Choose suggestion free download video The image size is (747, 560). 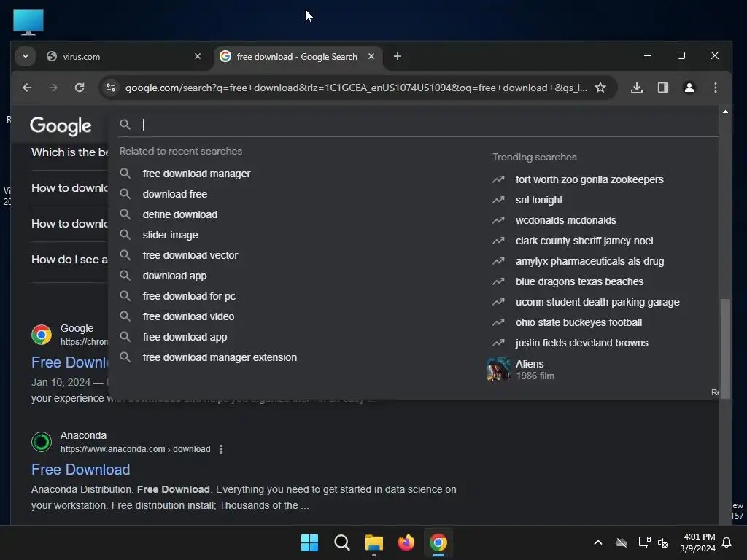[188, 316]
